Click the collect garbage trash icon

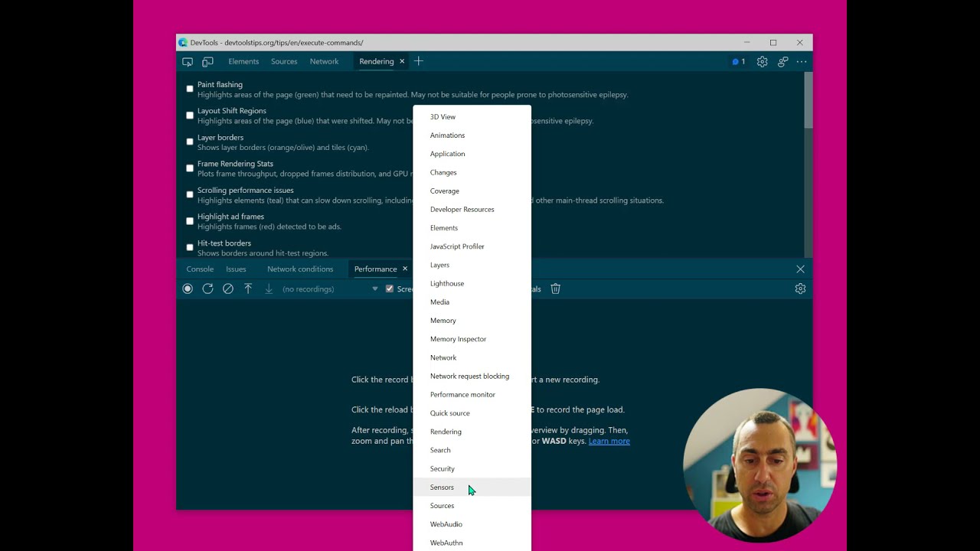tap(556, 289)
